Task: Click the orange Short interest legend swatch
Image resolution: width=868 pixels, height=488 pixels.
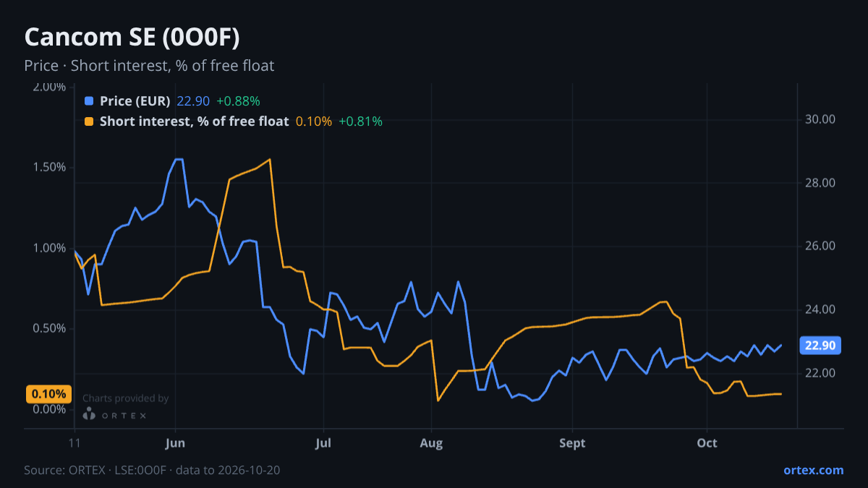Action: click(89, 121)
